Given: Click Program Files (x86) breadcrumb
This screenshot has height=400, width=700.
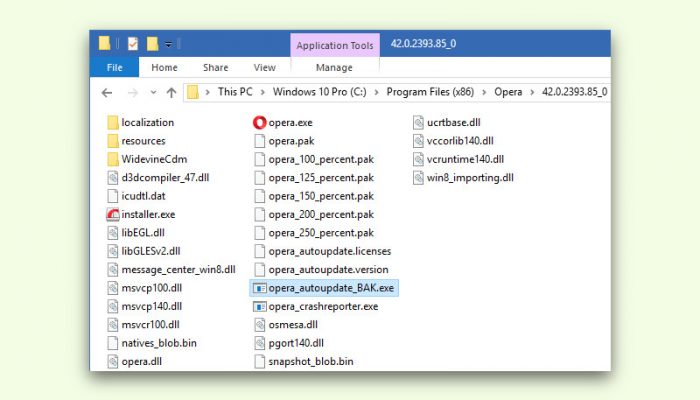Looking at the screenshot, I should coord(430,92).
